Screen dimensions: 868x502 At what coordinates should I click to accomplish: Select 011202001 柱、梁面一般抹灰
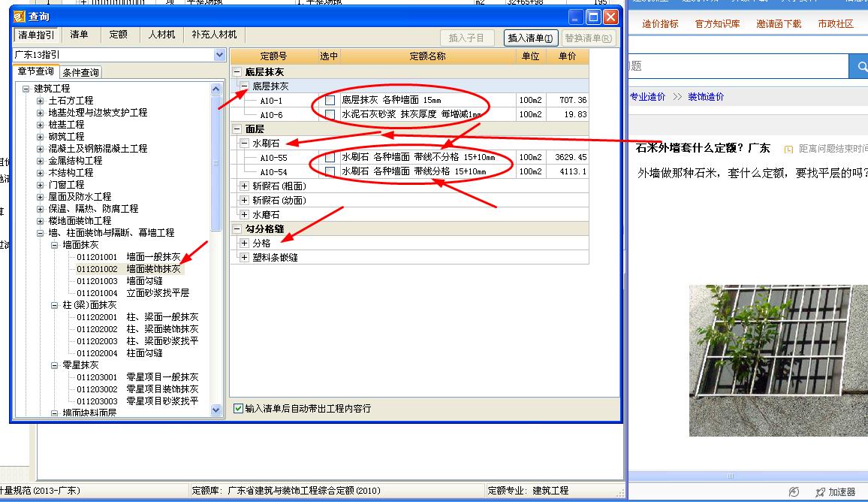[137, 317]
